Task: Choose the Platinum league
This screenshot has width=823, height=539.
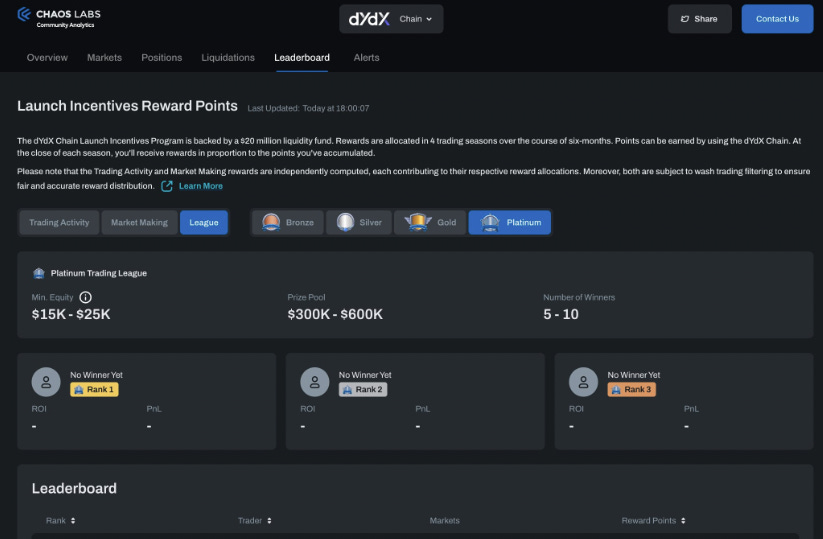Action: 510,223
